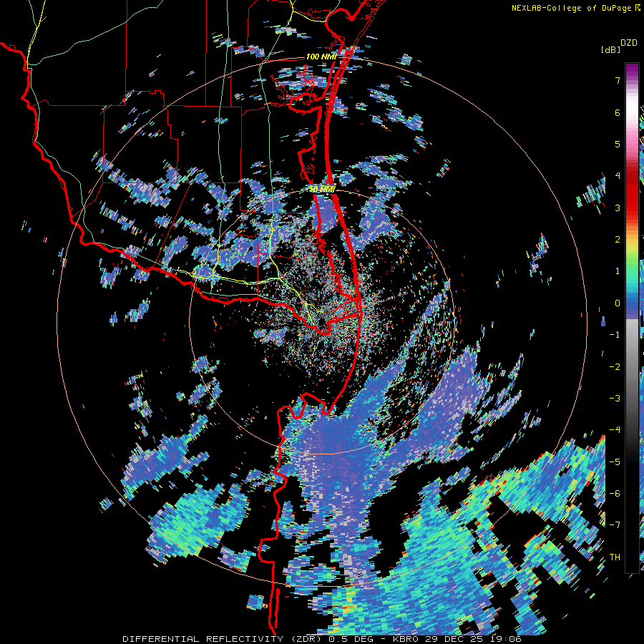Viewport: 644px width, 644px height.
Task: Click the TH label on the color scale
Action: click(615, 557)
